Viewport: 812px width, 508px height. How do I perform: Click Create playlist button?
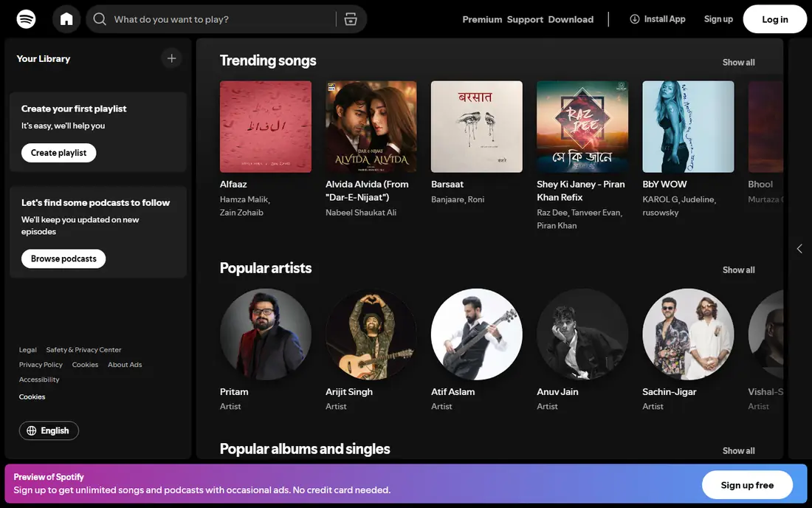point(58,153)
